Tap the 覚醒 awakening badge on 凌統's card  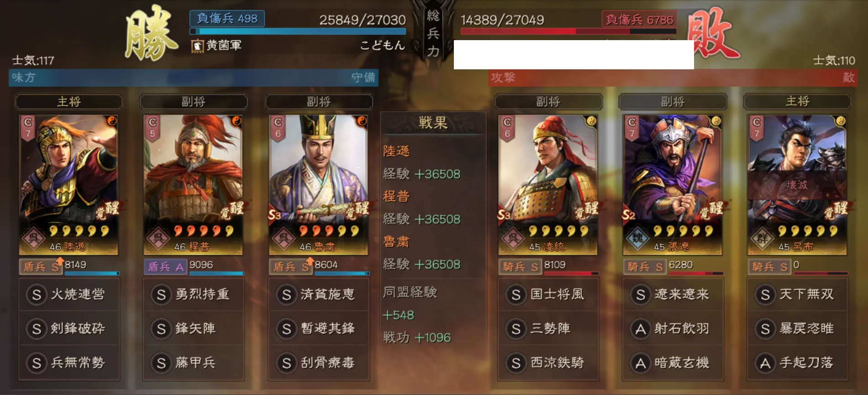586,210
